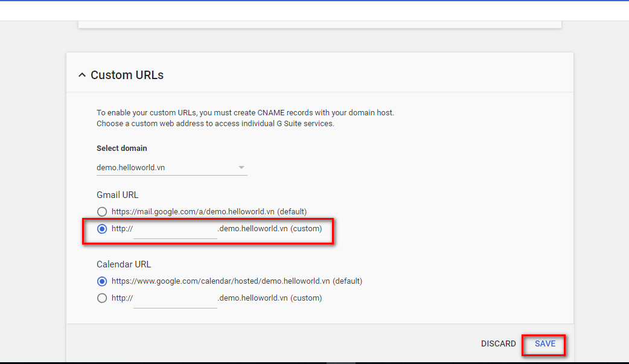Click the Calendar custom domain suffix label
Image resolution: width=629 pixels, height=364 pixels.
269,298
